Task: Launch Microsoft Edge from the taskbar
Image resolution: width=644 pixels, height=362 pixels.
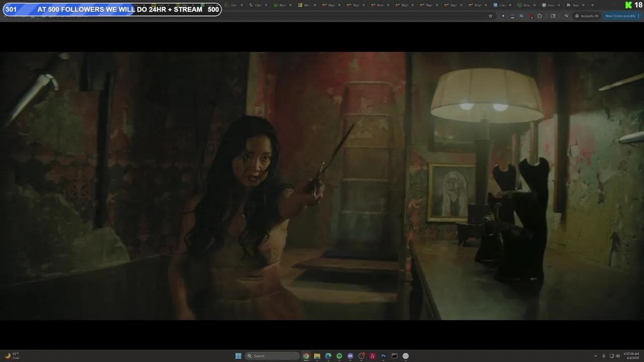Action: (328, 356)
